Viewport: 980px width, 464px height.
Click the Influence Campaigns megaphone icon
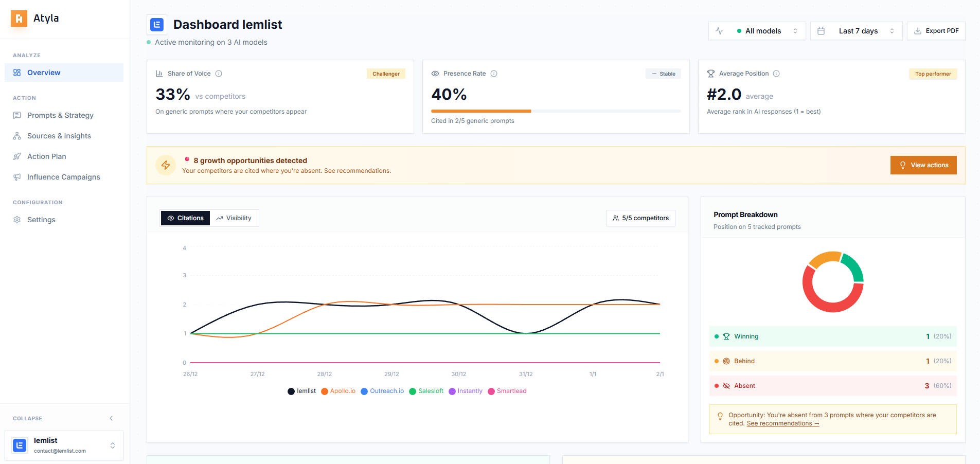(x=17, y=176)
